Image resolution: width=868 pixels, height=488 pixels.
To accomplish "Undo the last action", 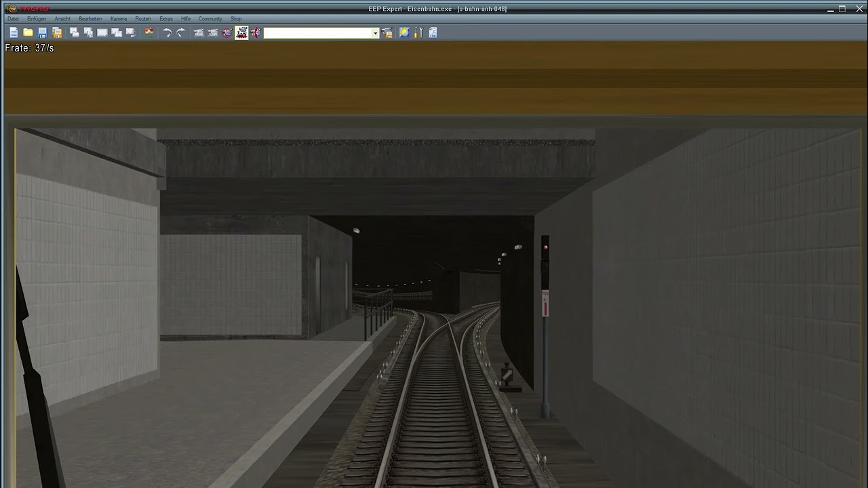I will point(167,33).
